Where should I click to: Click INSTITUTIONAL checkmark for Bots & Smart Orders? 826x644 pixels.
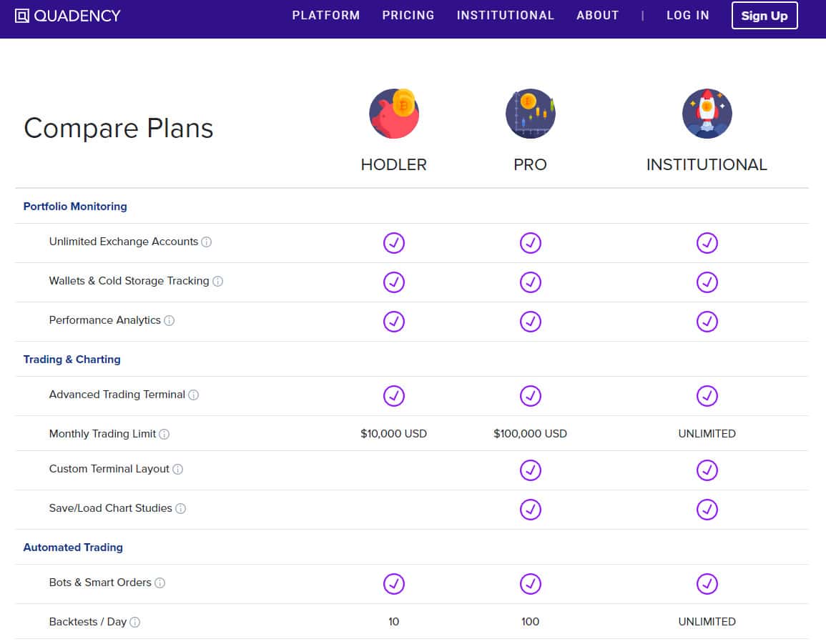click(707, 584)
